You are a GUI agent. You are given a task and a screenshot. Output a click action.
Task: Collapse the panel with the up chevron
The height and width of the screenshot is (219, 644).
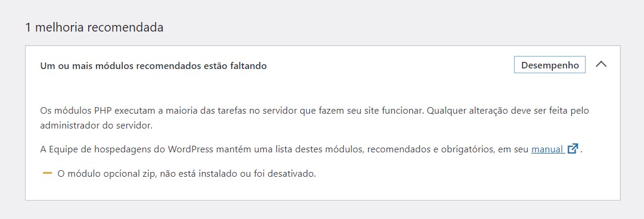coord(601,65)
